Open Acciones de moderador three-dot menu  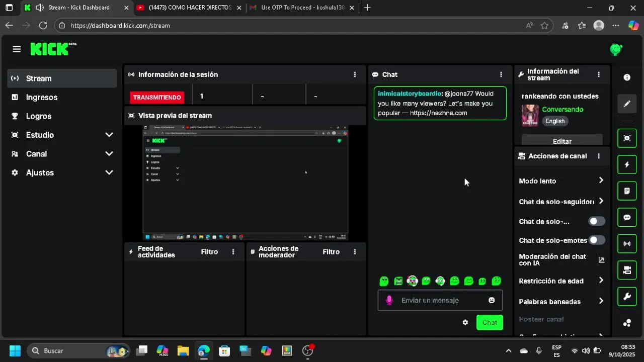pos(355,251)
